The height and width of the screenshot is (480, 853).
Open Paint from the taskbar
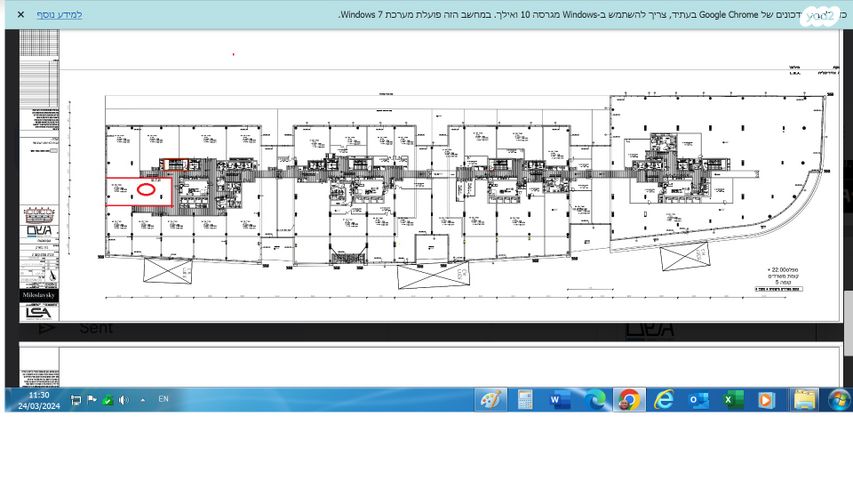(x=490, y=400)
